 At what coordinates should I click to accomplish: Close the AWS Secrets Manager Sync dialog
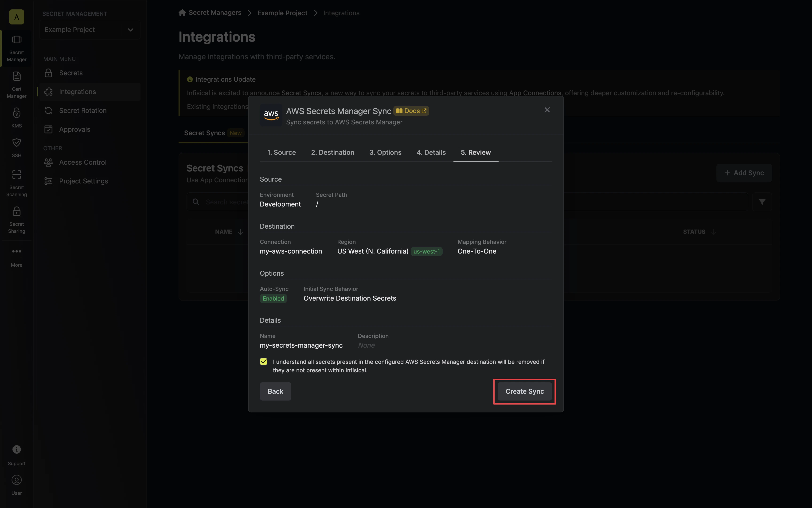(547, 110)
